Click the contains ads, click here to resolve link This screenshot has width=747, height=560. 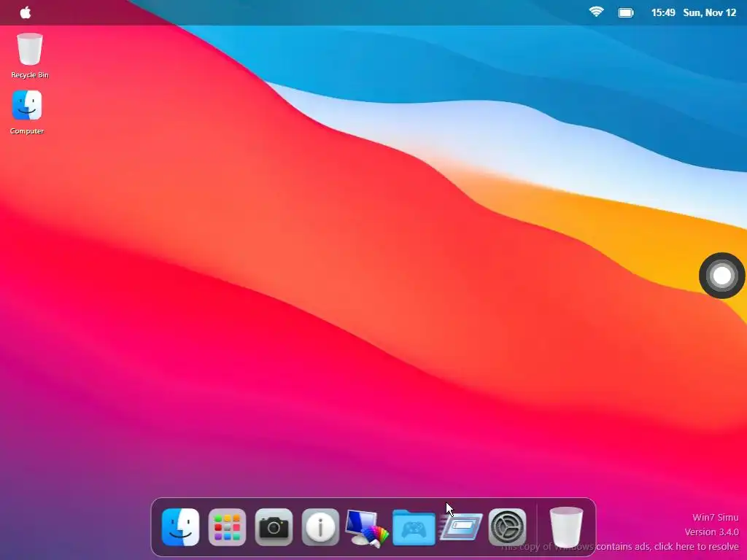point(667,547)
